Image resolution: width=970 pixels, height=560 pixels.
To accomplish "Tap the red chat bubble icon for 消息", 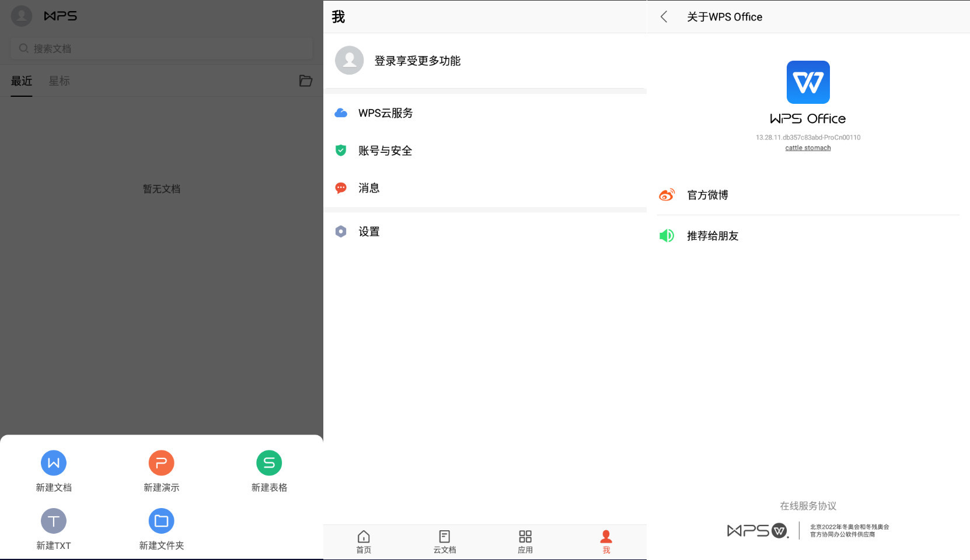I will point(341,188).
